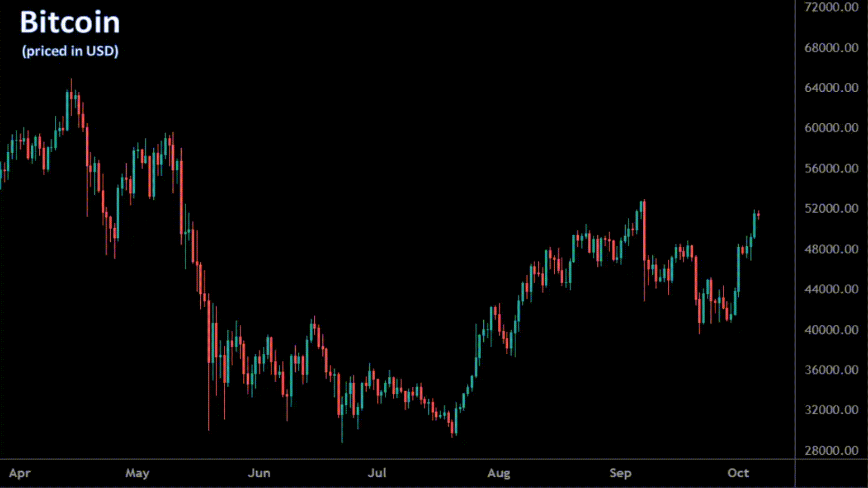Click the 36000.00 price axis label
868x488 pixels.
coord(831,370)
